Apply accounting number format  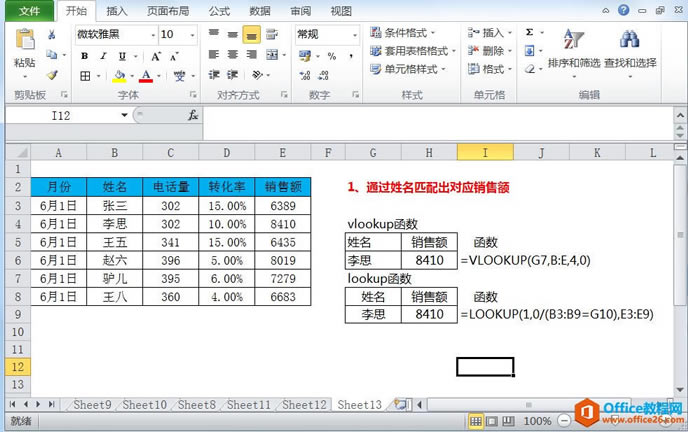pyautogui.click(x=305, y=56)
